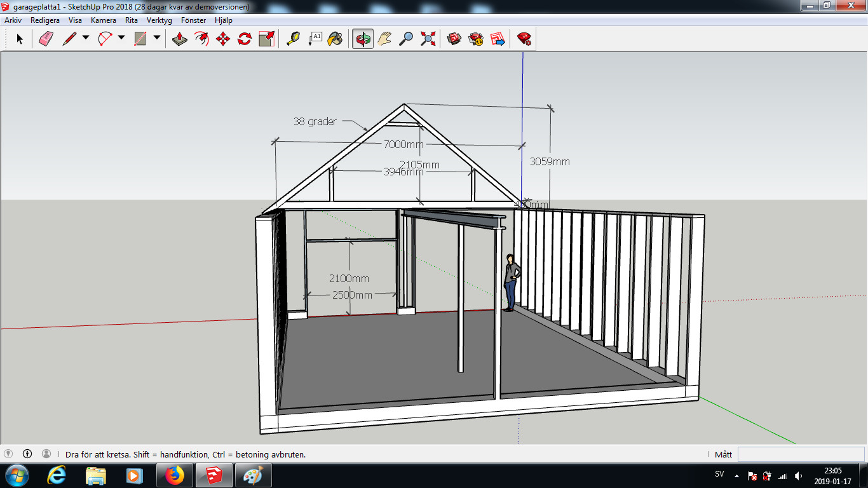Click the Zoom Extents icon
Image resolution: width=868 pixels, height=488 pixels.
click(428, 39)
